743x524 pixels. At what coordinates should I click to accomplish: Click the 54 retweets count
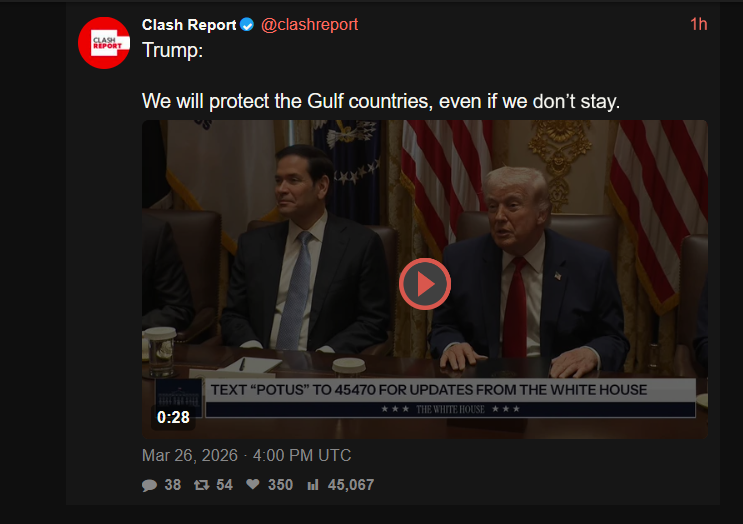(224, 485)
